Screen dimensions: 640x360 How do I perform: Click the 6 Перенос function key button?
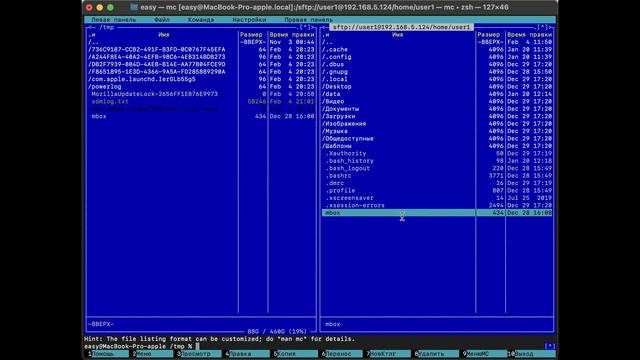tap(342, 354)
